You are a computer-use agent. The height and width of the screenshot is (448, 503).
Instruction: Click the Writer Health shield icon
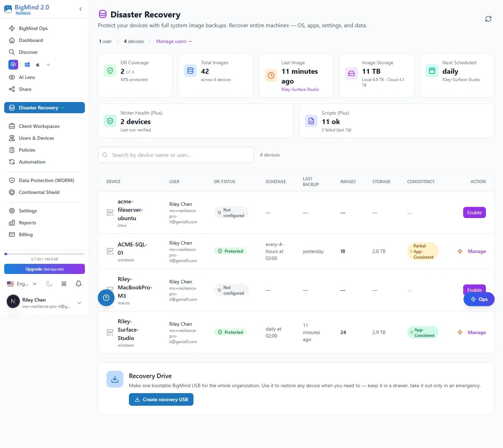[110, 121]
